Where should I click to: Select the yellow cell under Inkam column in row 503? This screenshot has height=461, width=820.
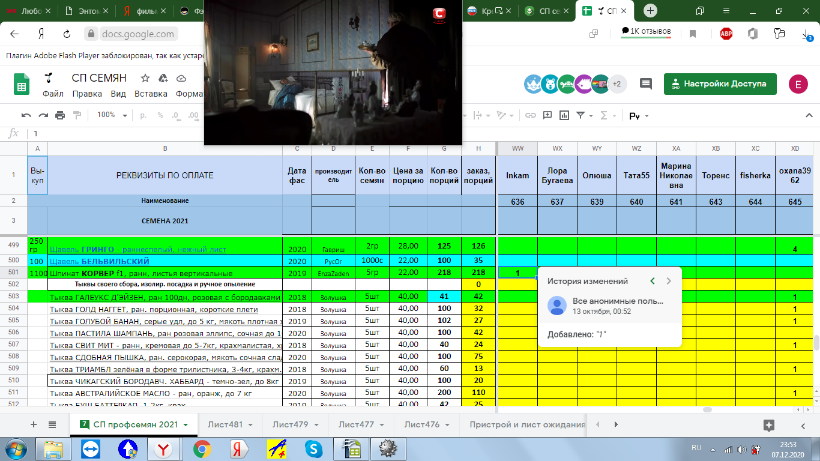coord(517,297)
